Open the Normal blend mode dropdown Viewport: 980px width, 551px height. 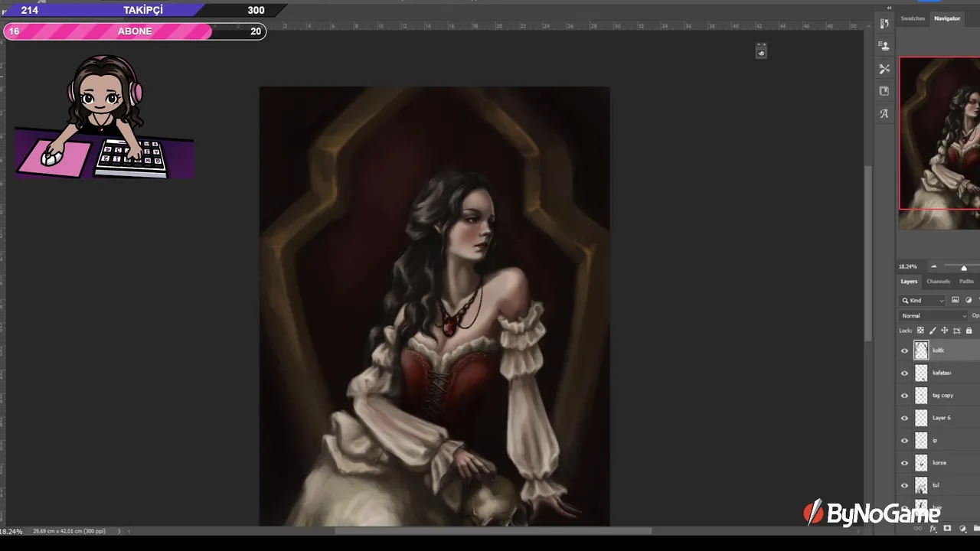[934, 315]
